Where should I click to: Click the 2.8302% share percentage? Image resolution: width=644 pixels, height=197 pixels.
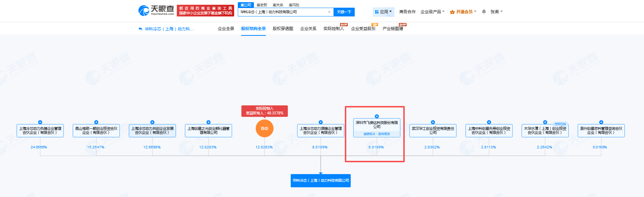432,147
